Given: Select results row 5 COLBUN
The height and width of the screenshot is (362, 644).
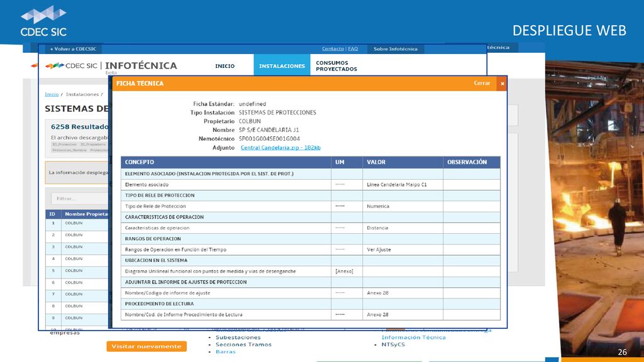Looking at the screenshot, I should pos(77,271).
